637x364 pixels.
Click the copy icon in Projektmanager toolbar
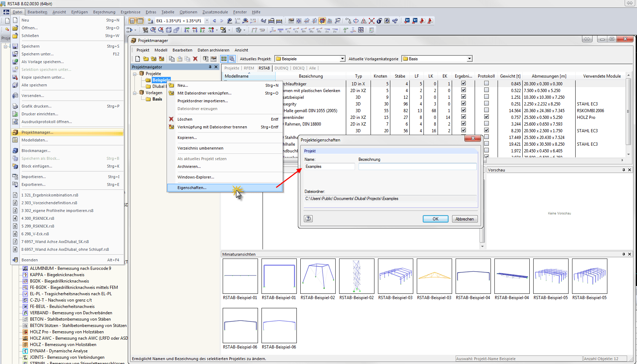172,59
